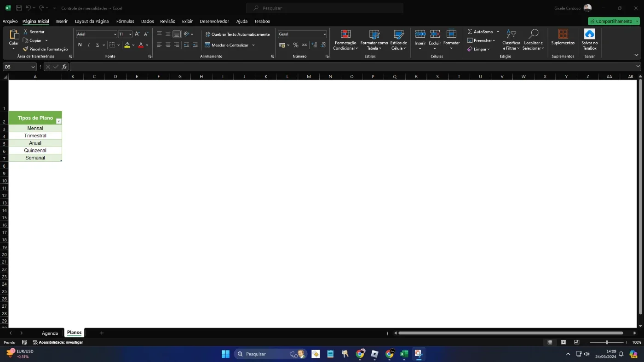Click the AutoSoma sigma icon

click(x=470, y=32)
